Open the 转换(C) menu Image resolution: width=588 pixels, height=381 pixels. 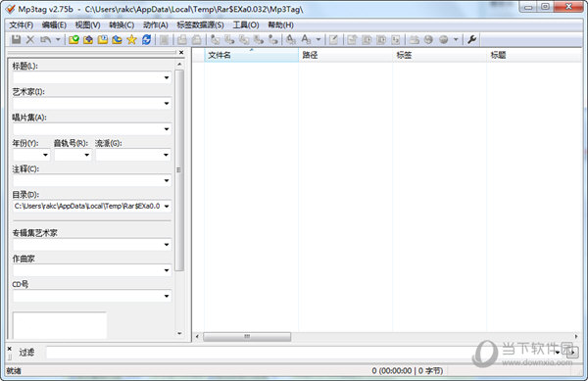(122, 25)
